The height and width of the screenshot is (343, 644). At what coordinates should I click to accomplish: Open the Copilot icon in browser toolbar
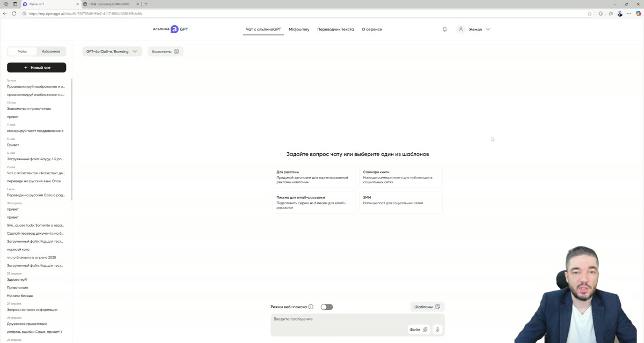(639, 13)
